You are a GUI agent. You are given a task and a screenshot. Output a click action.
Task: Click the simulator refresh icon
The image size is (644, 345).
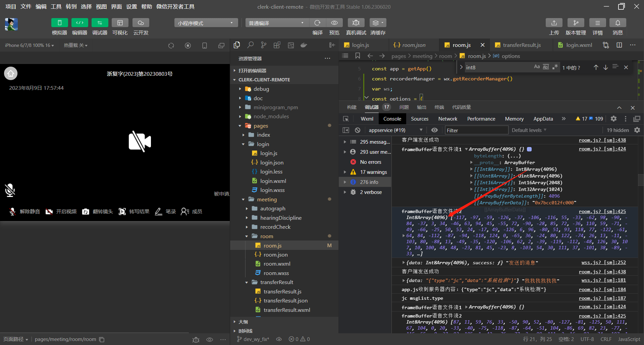point(171,45)
